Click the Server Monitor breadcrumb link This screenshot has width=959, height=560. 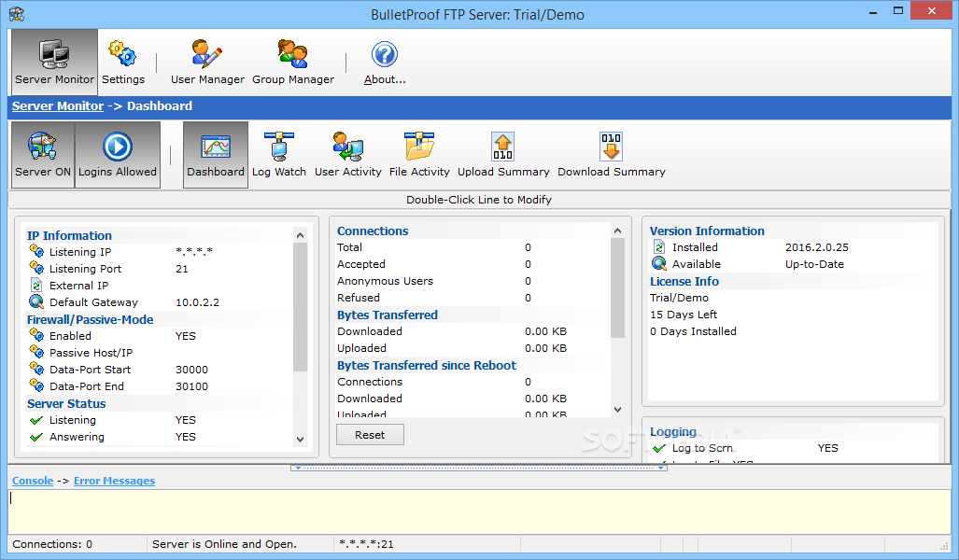click(58, 105)
